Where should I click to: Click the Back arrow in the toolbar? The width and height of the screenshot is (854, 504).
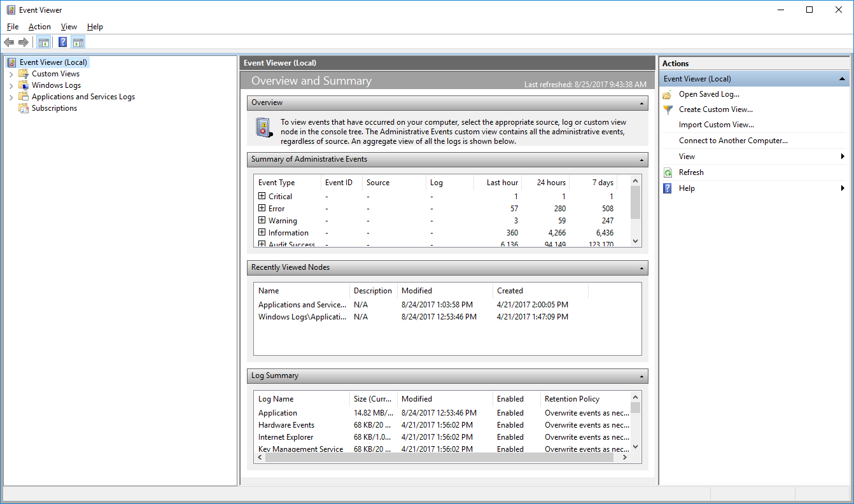click(x=9, y=43)
